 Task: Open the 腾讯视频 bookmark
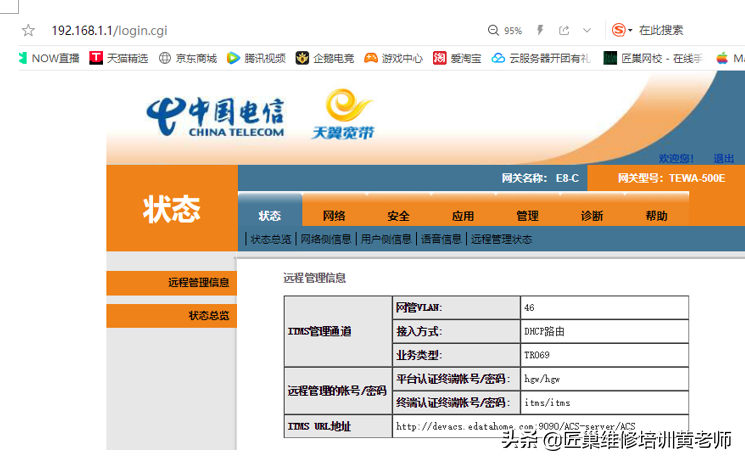point(256,58)
